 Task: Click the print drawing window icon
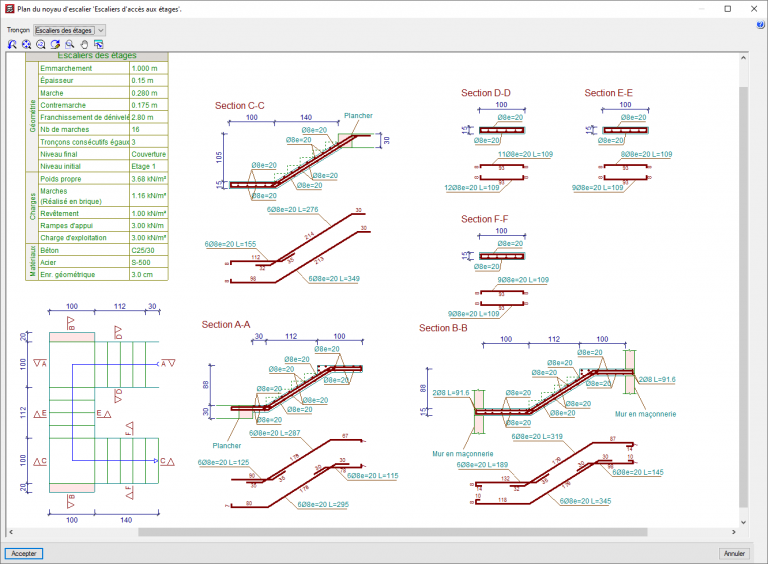tap(98, 45)
